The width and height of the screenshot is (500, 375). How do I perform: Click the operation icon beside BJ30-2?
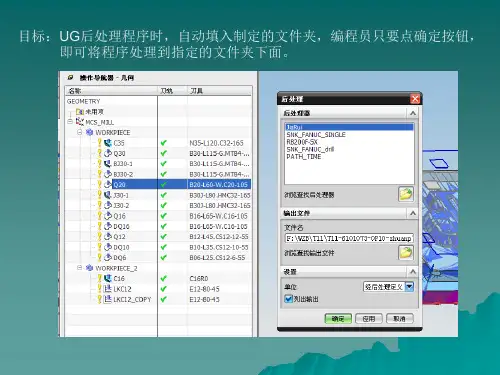[x=108, y=174]
